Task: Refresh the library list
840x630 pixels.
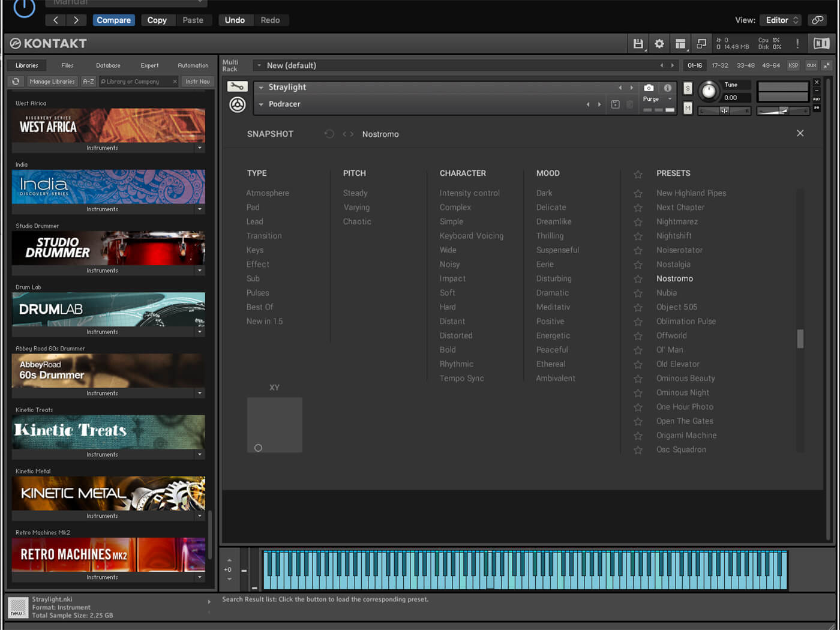Action: tap(16, 82)
